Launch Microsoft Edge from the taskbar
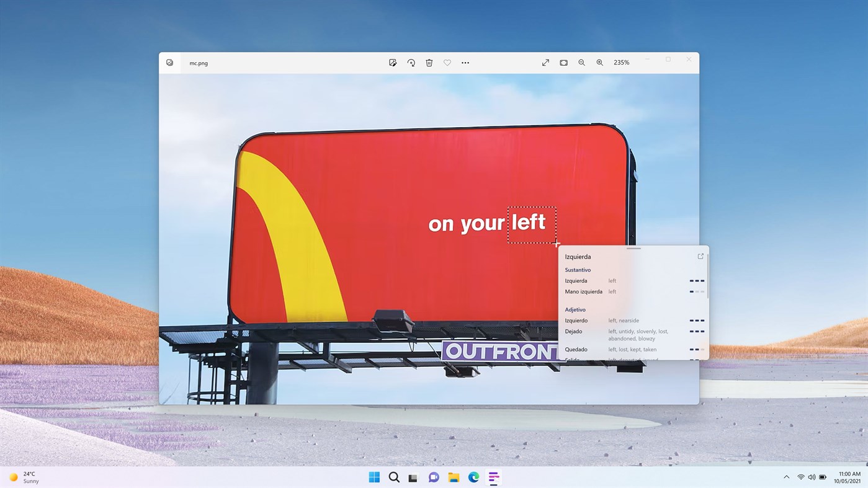The width and height of the screenshot is (868, 488). pos(473,477)
